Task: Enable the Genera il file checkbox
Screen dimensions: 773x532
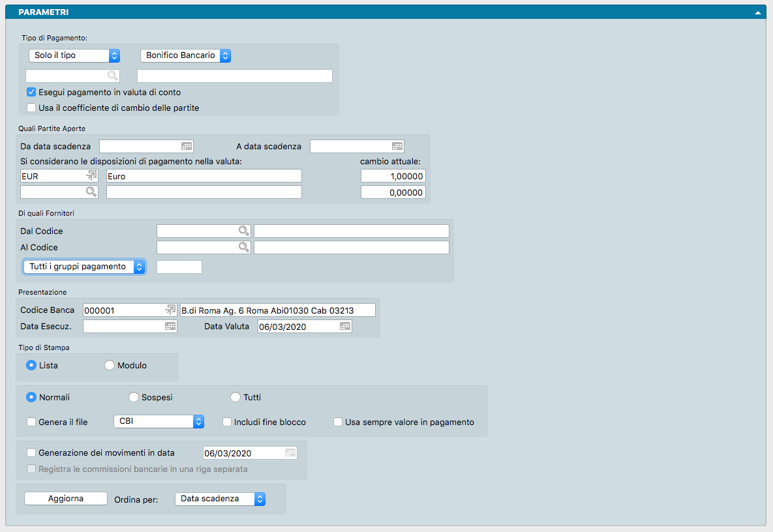Action: click(x=31, y=422)
